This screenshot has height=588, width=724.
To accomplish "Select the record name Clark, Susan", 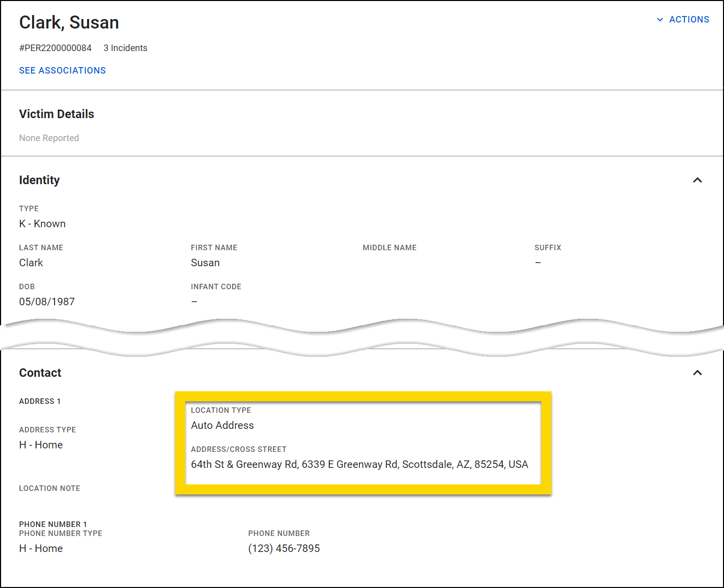I will pos(69,22).
